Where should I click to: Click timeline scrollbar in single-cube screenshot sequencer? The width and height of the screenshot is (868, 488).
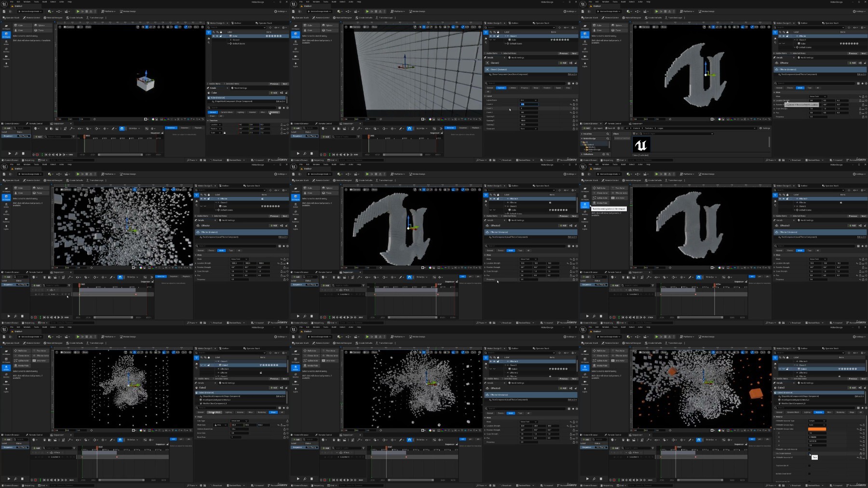pos(120,154)
